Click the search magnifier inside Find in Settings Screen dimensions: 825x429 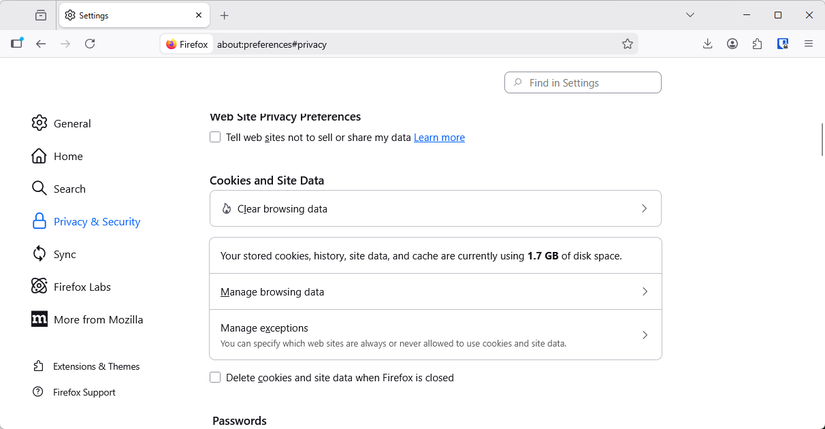[x=518, y=83]
